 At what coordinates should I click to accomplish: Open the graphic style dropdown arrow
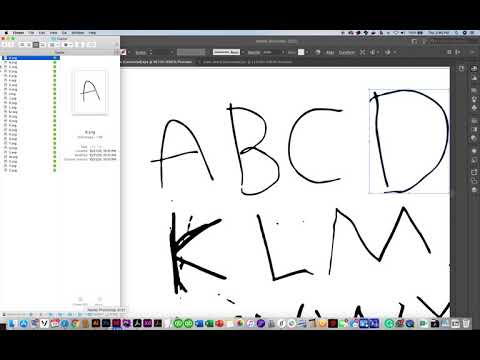pyautogui.click(x=307, y=52)
